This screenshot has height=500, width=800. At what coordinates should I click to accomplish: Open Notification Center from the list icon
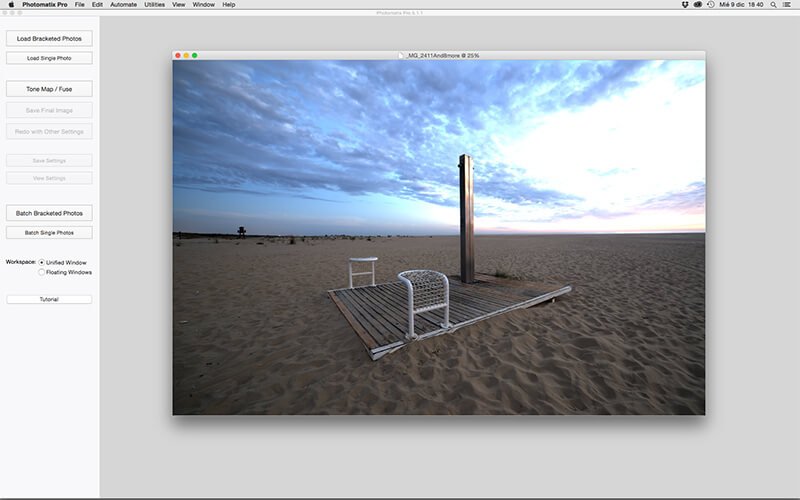(787, 5)
